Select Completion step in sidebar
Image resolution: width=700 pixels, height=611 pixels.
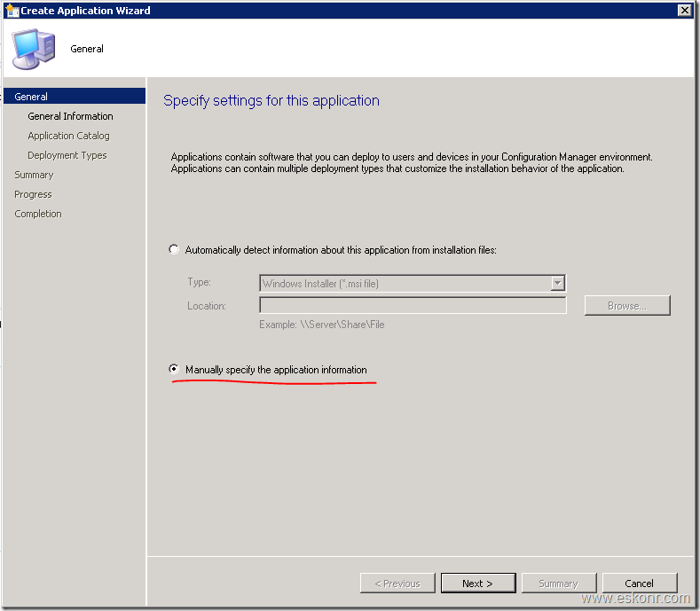(38, 214)
